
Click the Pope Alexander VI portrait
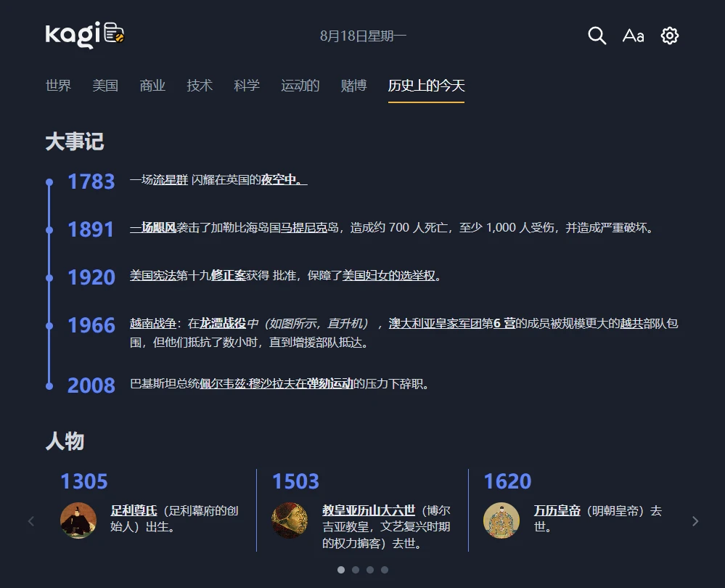pyautogui.click(x=290, y=520)
